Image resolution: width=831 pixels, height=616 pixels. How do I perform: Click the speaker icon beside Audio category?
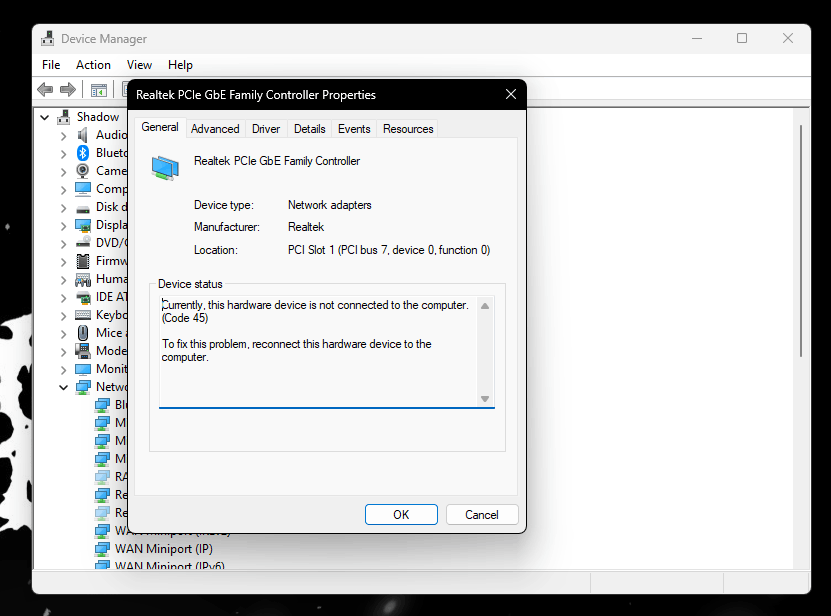coord(82,134)
